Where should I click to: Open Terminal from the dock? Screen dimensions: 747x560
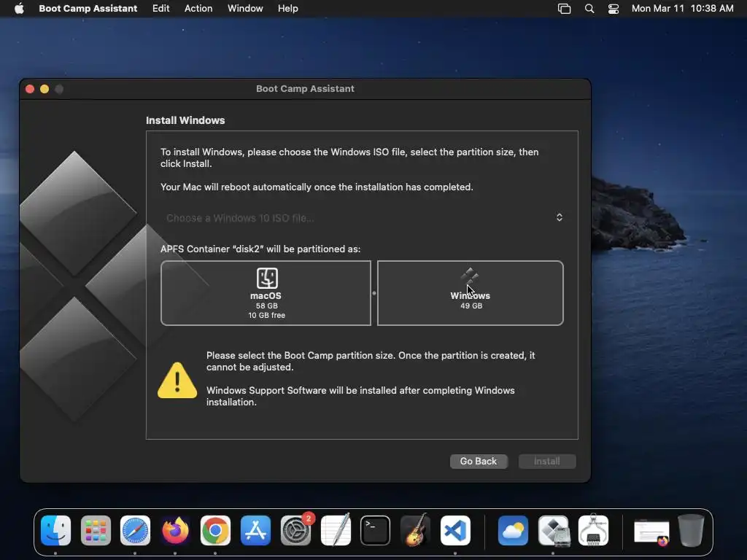(x=376, y=531)
